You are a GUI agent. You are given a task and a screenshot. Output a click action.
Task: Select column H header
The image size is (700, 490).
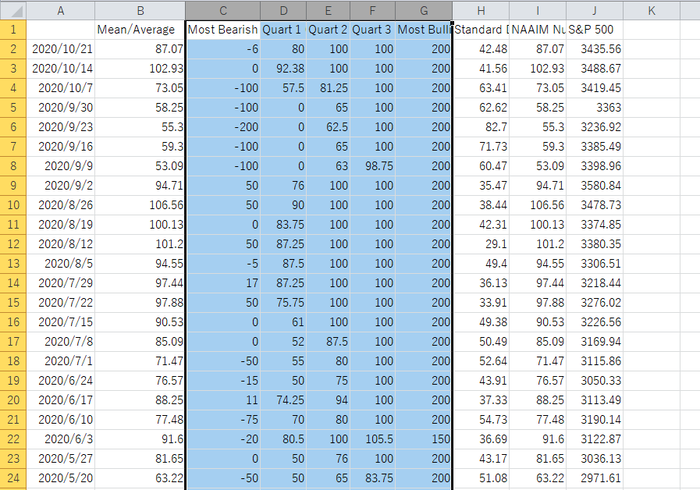(x=481, y=11)
